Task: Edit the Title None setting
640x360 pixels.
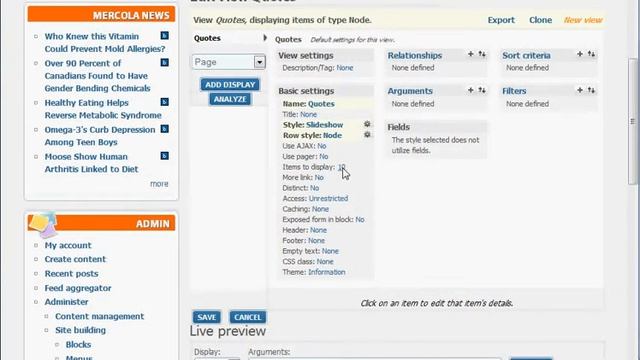Action: [309, 114]
